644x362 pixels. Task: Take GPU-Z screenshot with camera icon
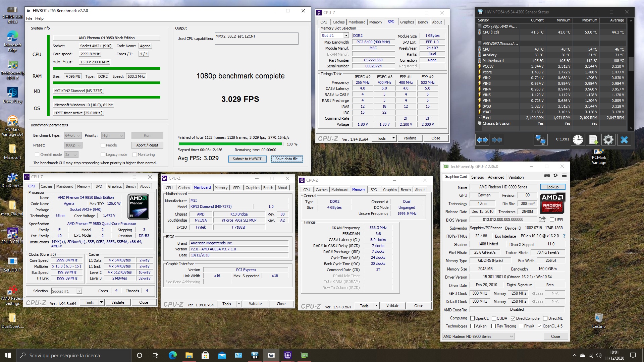coord(547,175)
